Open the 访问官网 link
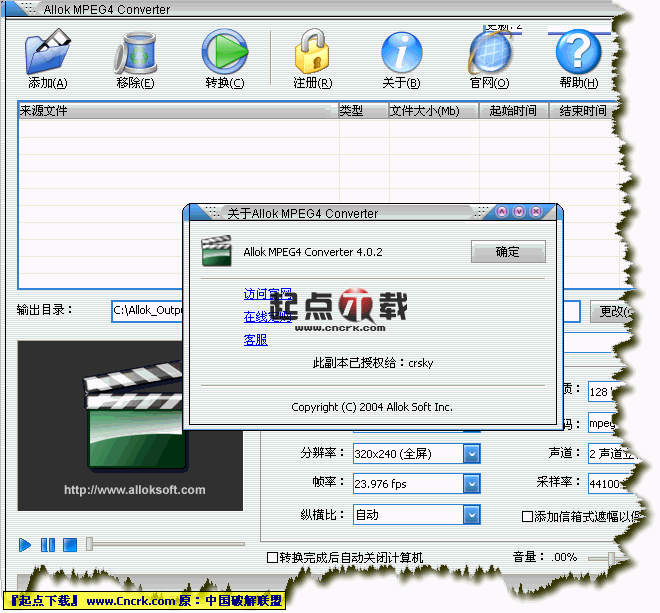Screen dimensions: 660x613 268,293
